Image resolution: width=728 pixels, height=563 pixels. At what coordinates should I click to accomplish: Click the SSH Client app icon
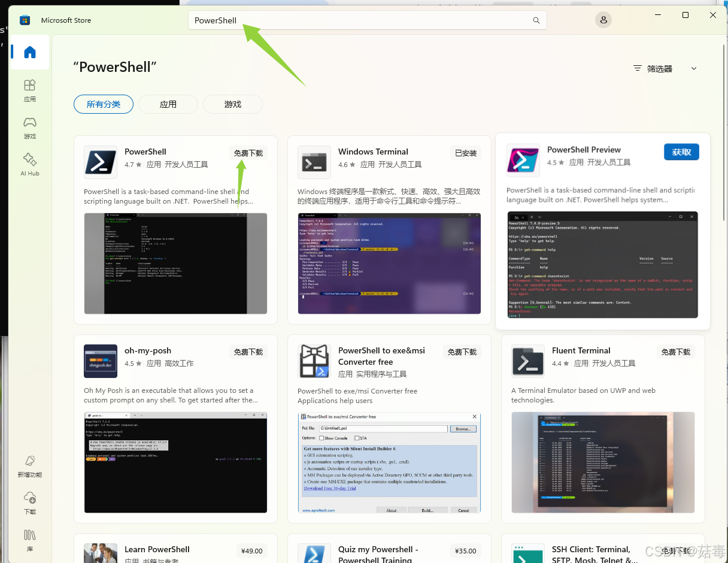[x=528, y=553]
